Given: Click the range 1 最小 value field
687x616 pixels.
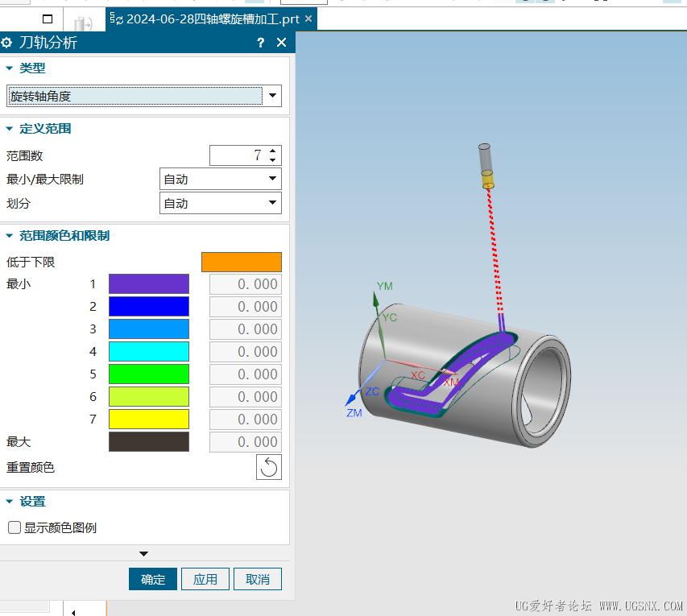Looking at the screenshot, I should coord(246,284).
